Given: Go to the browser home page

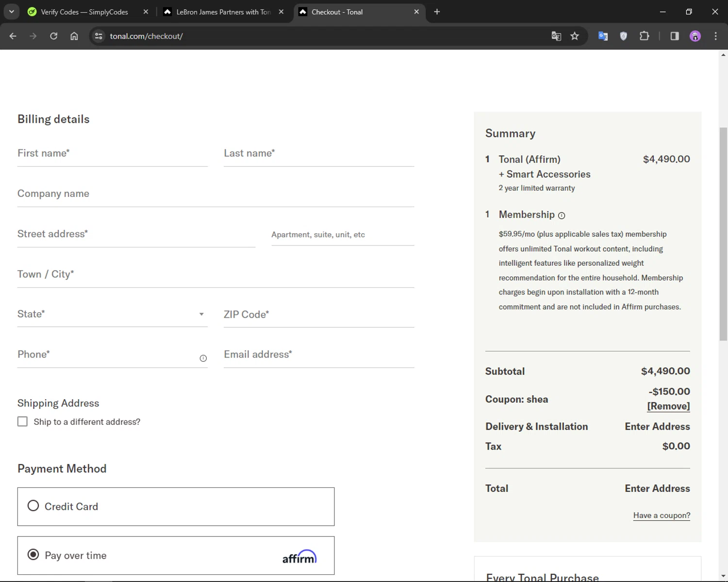Looking at the screenshot, I should [74, 36].
